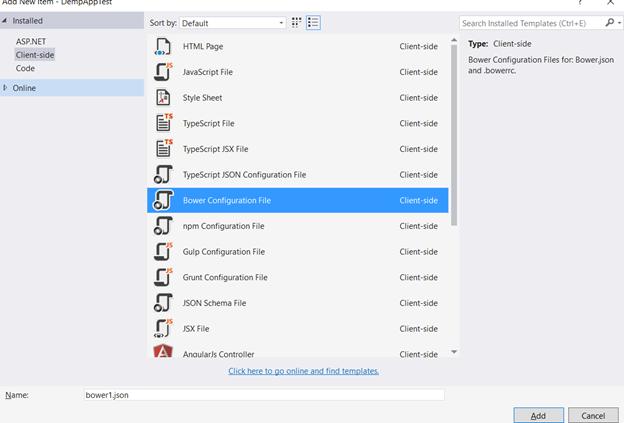This screenshot has height=423, width=624.
Task: Select the "AngularJs Controller" template name
Action: click(218, 354)
